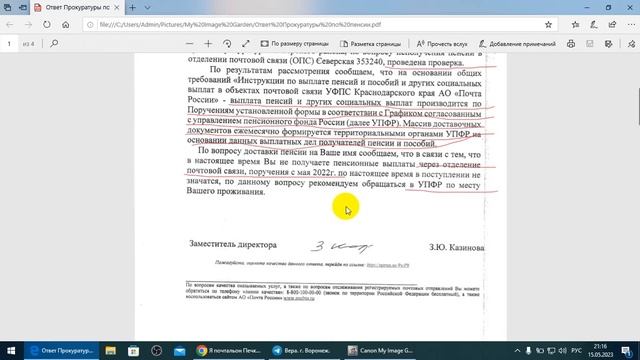This screenshot has width=640, height=360.
Task: Close the Ответ Прокуратуры tab
Action: [117, 7]
